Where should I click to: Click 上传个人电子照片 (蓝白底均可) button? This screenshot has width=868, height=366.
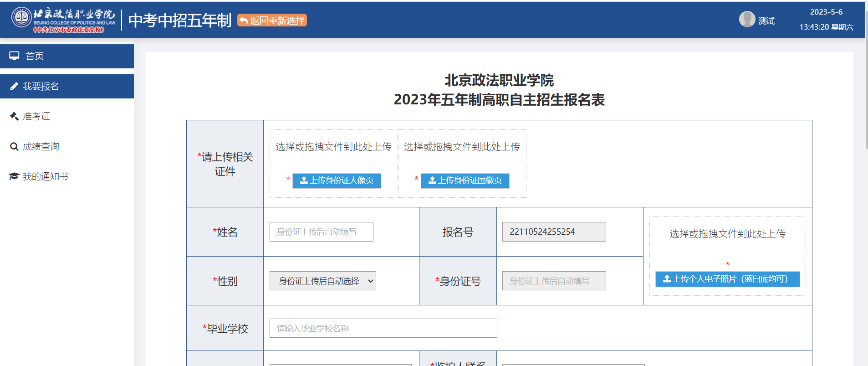pos(727,279)
